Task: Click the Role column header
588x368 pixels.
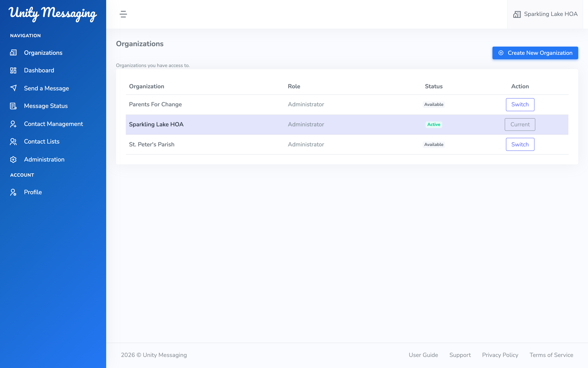Action: [x=294, y=86]
